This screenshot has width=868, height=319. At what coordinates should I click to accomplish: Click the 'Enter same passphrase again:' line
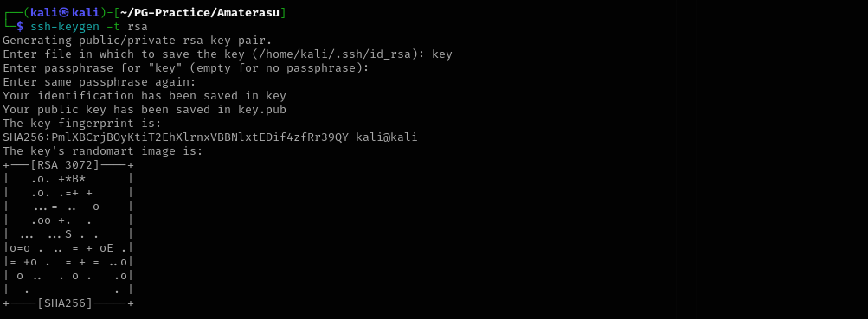100,82
